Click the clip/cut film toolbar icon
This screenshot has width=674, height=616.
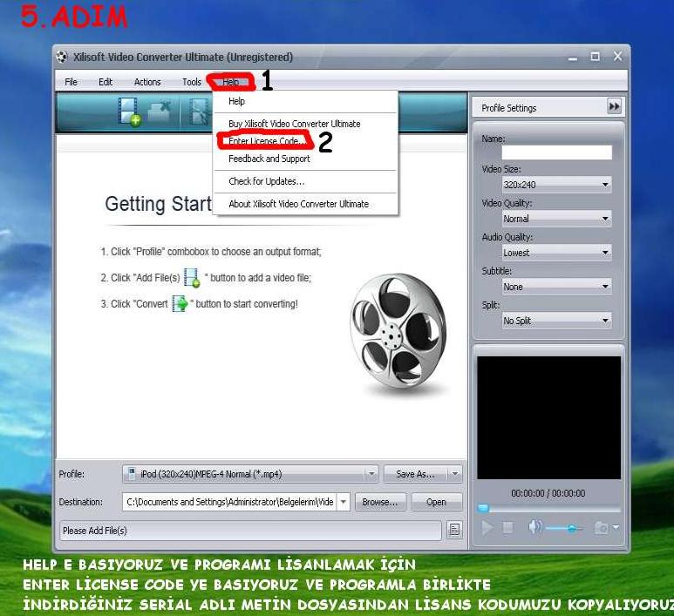pos(201,112)
